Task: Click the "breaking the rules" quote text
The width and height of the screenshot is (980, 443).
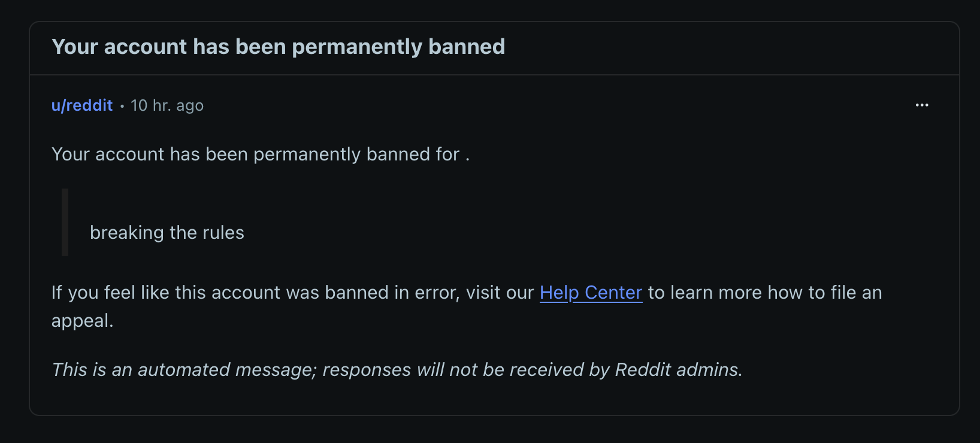Action: [x=167, y=232]
